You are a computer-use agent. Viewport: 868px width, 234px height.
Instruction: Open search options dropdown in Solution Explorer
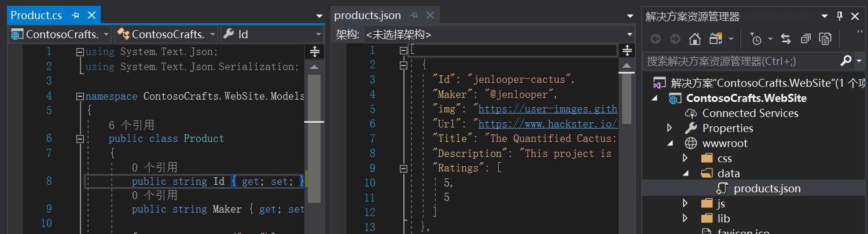tap(859, 60)
